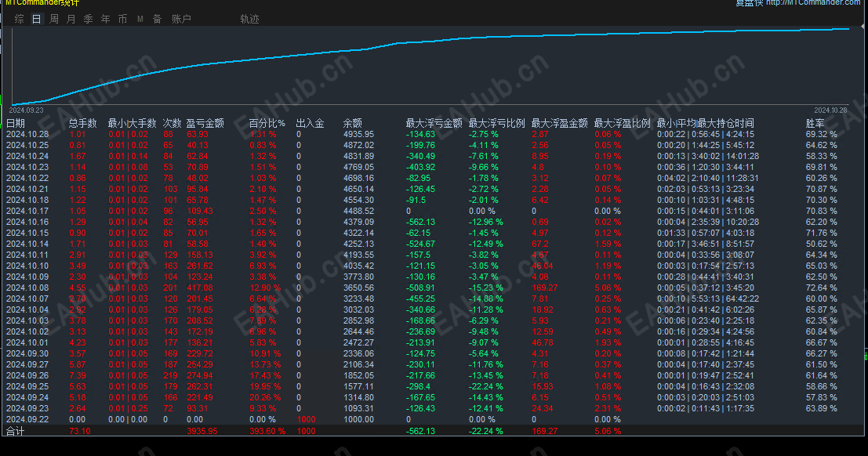Screen dimensions: 868x456
Task: Open the 周 weekly tab
Action: (53, 19)
